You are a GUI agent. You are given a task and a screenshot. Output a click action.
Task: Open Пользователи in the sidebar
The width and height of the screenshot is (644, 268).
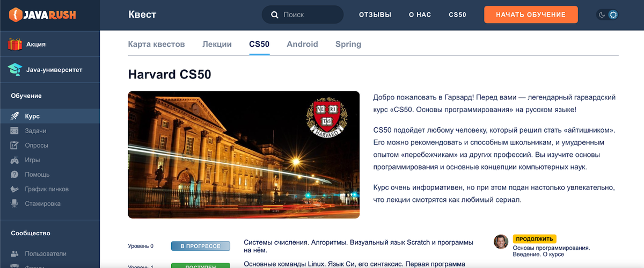click(x=46, y=253)
